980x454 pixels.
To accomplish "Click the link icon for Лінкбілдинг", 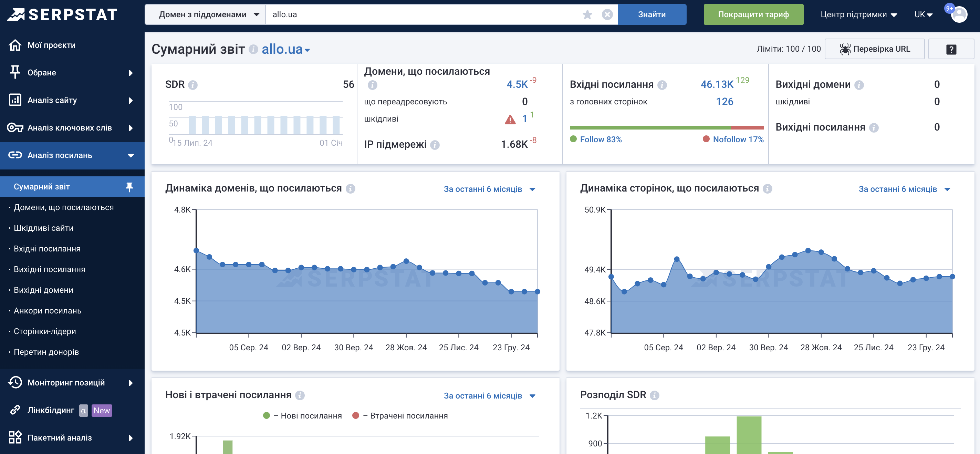I will [15, 410].
